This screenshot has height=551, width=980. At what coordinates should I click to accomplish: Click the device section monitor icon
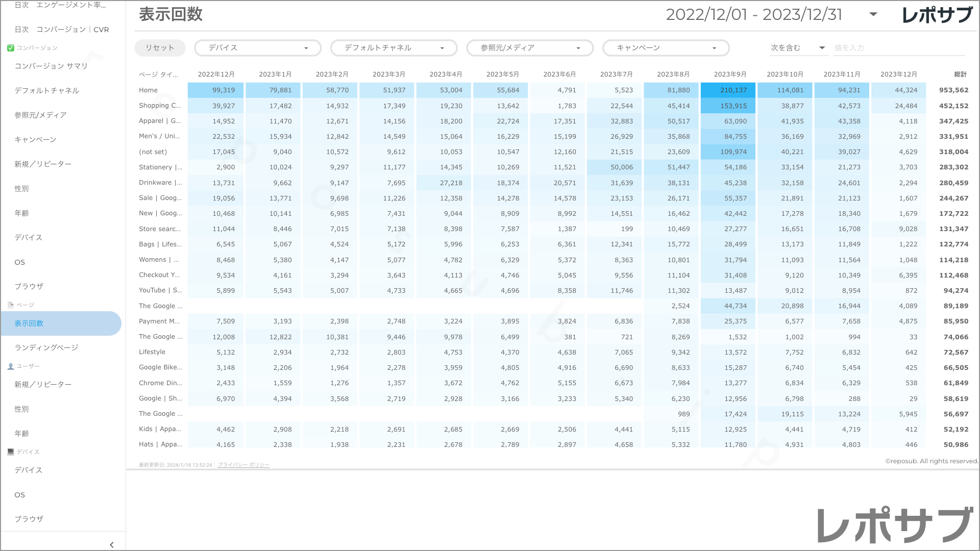click(10, 452)
